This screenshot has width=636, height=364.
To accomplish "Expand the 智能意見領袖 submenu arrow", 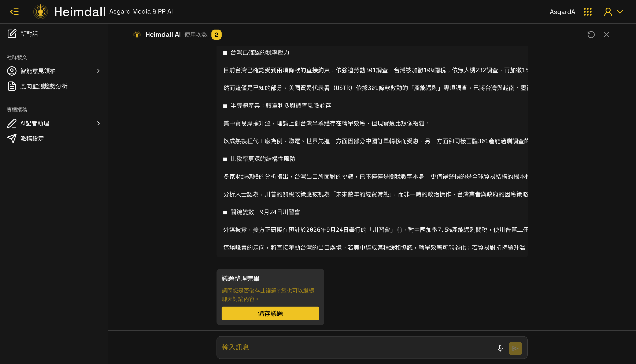I will (x=98, y=71).
